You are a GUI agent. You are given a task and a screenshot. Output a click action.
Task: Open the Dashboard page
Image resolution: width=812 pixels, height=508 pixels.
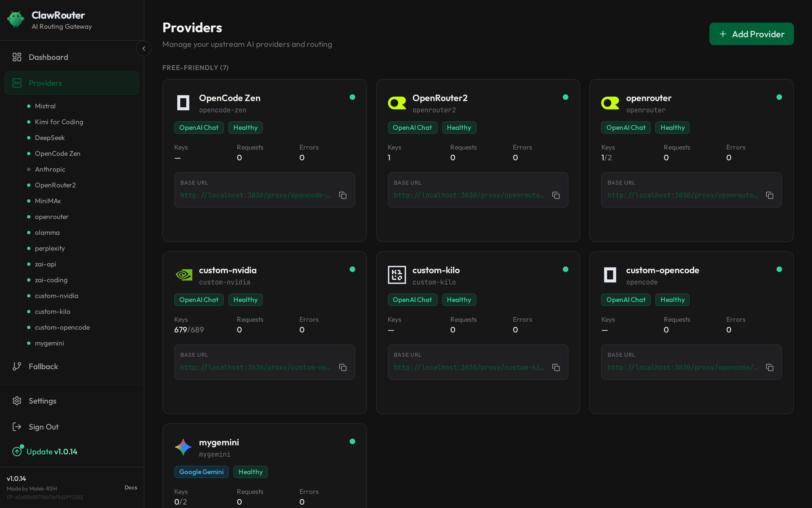[72, 57]
